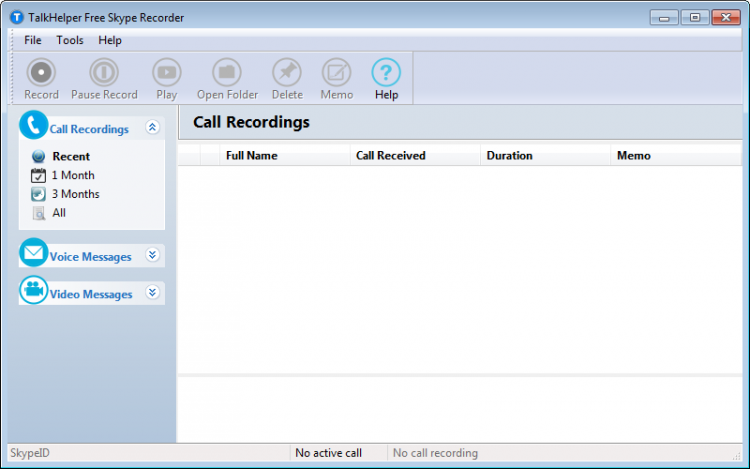This screenshot has height=469, width=750.
Task: Click the resize grip in status bar corner
Action: click(x=737, y=456)
